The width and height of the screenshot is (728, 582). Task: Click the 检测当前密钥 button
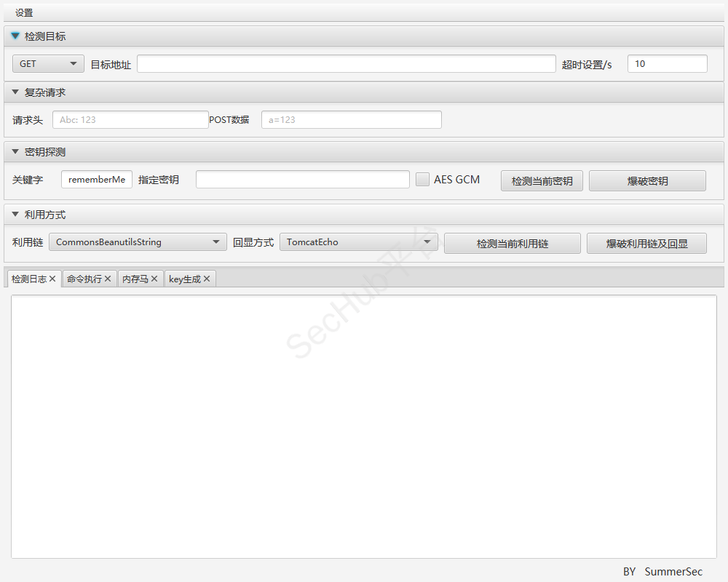point(542,181)
